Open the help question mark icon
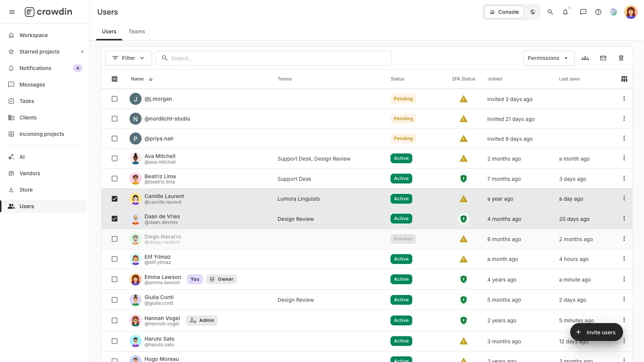644x362 pixels. [x=598, y=12]
